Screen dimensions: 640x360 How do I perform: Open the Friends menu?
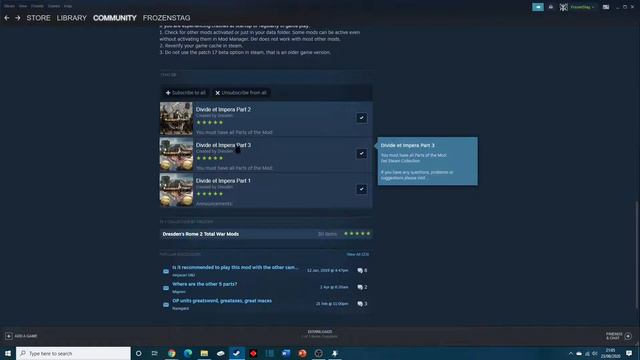pos(37,6)
